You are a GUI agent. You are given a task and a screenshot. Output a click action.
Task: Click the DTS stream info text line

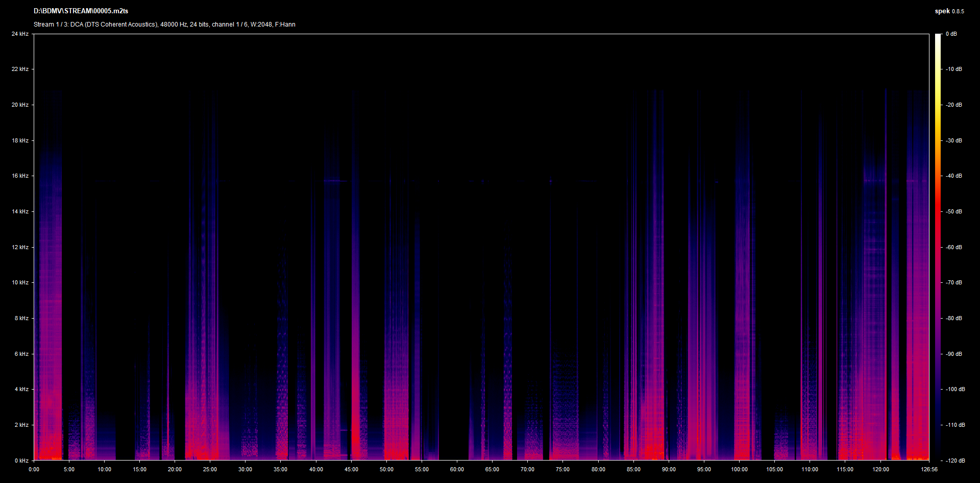(164, 25)
